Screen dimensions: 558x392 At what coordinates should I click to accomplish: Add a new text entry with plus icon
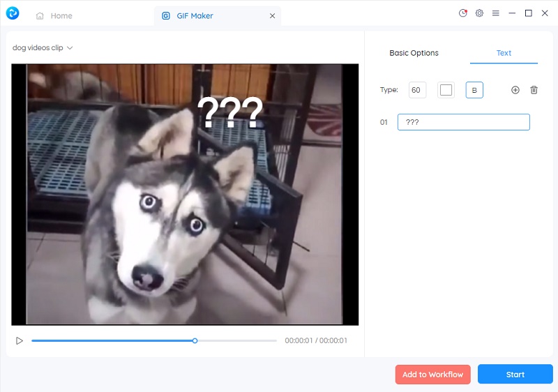click(x=515, y=90)
